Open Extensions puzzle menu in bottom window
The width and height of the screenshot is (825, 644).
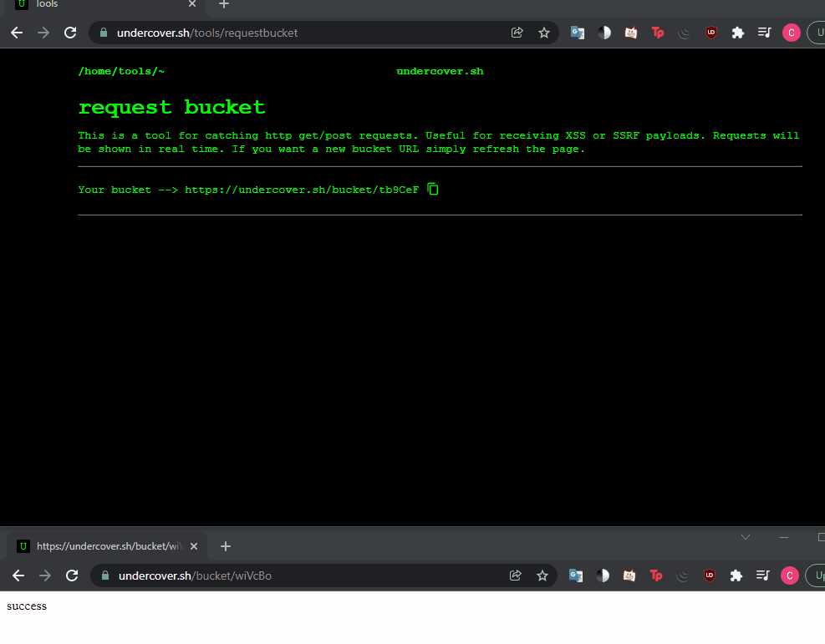[736, 576]
